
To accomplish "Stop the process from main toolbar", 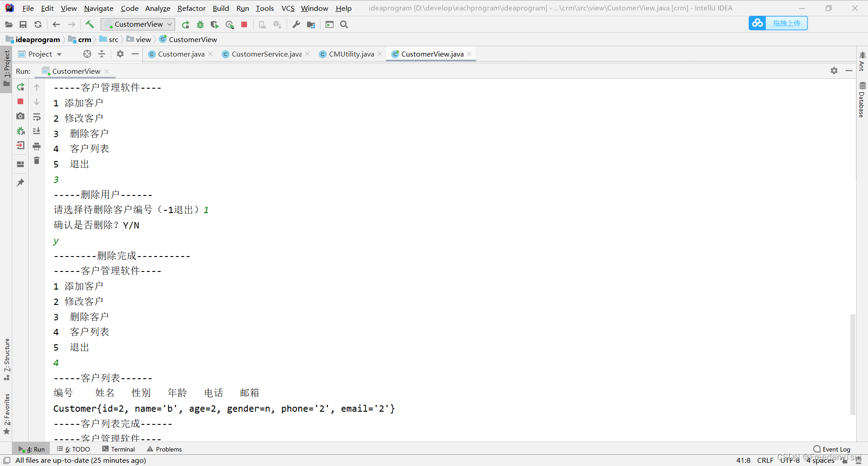I will pyautogui.click(x=244, y=24).
